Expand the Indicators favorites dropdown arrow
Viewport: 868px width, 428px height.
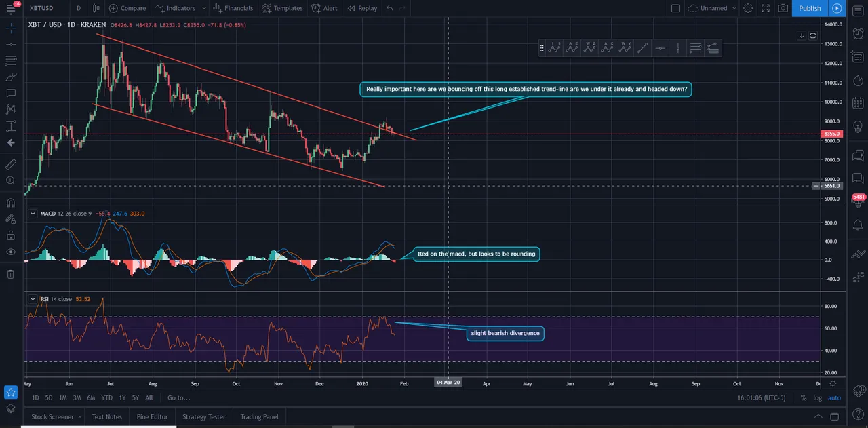coord(203,8)
